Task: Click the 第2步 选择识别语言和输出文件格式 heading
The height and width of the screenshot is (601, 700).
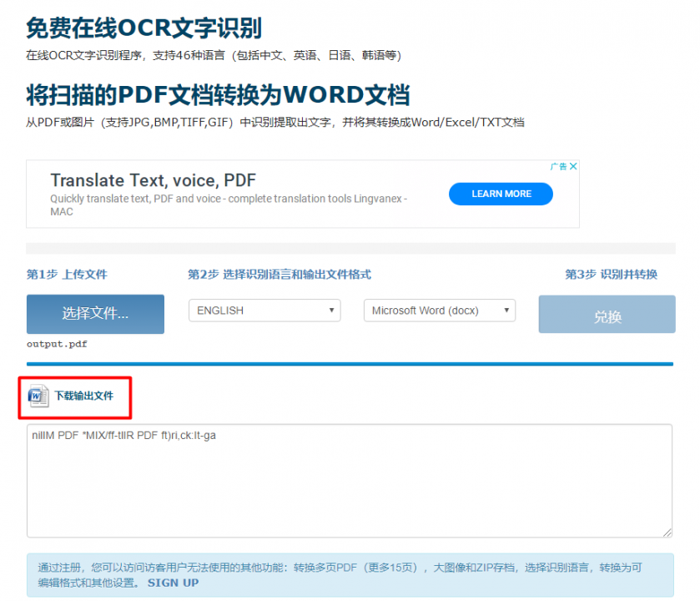Action: (279, 274)
